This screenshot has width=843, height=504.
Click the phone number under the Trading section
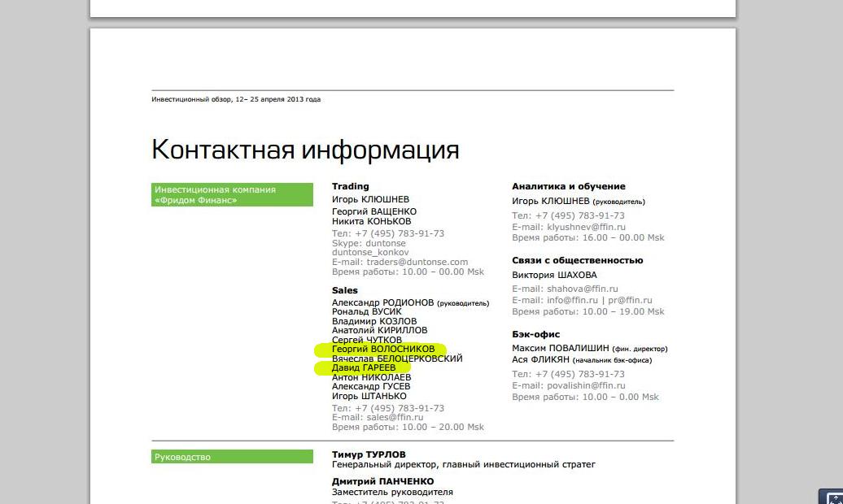[x=400, y=233]
